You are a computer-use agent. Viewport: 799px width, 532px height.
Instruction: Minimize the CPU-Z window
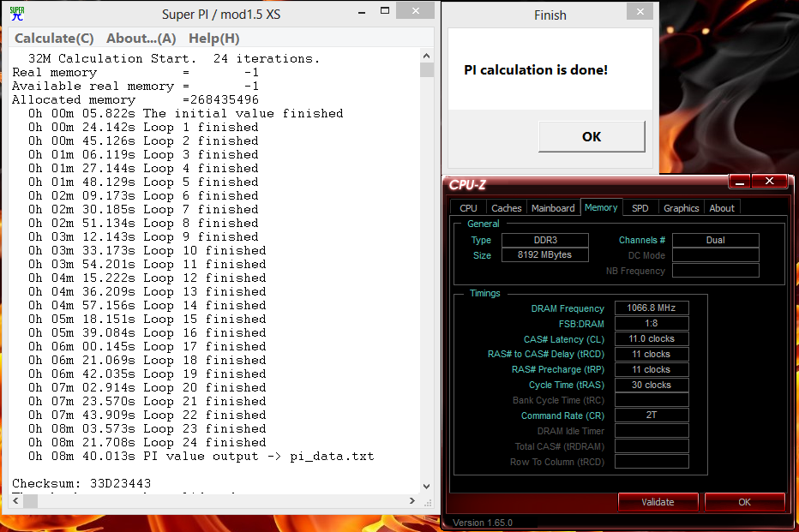[740, 182]
